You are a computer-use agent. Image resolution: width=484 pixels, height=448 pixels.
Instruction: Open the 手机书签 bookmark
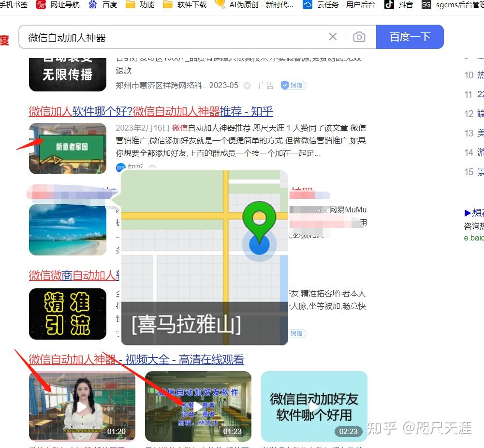tap(13, 5)
